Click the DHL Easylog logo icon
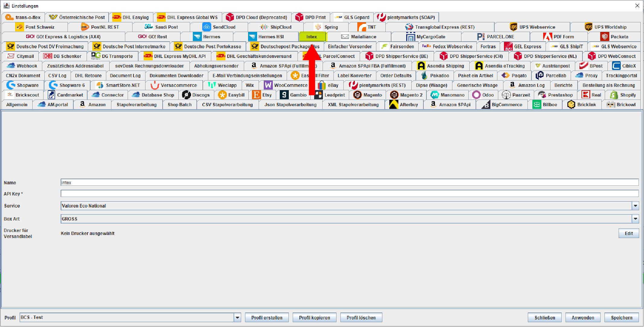 (116, 17)
